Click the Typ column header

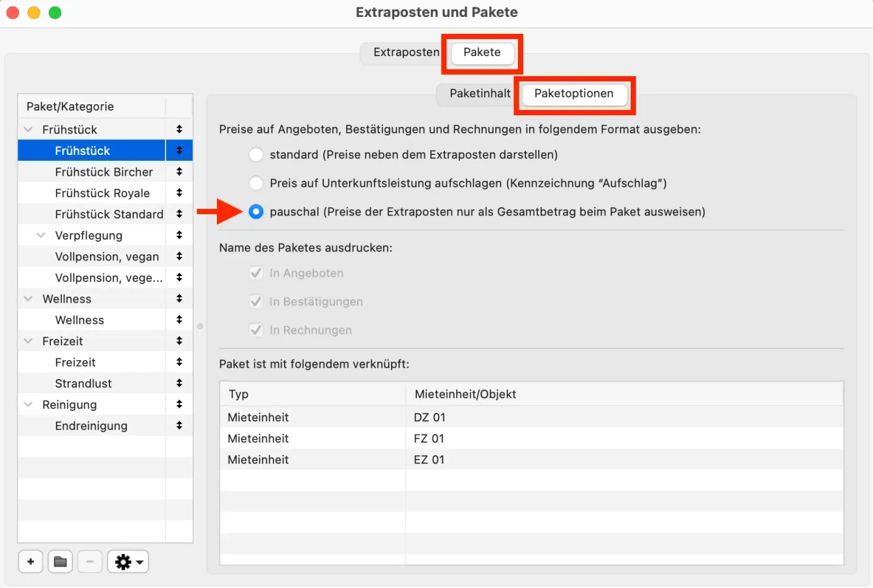click(x=313, y=394)
